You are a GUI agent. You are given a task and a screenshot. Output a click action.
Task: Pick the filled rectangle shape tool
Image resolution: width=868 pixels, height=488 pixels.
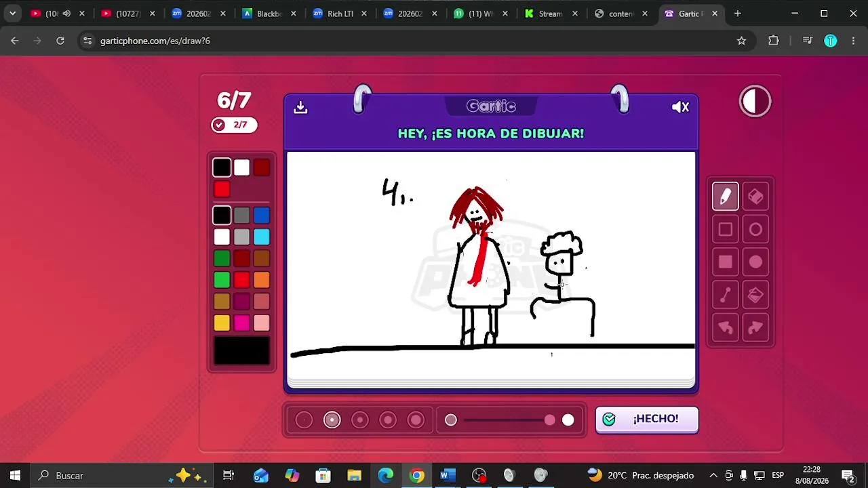tap(725, 262)
